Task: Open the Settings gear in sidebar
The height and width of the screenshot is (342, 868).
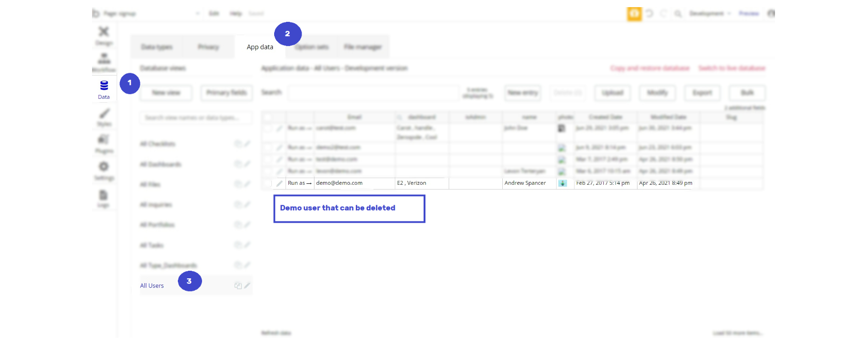Action: pos(104,171)
